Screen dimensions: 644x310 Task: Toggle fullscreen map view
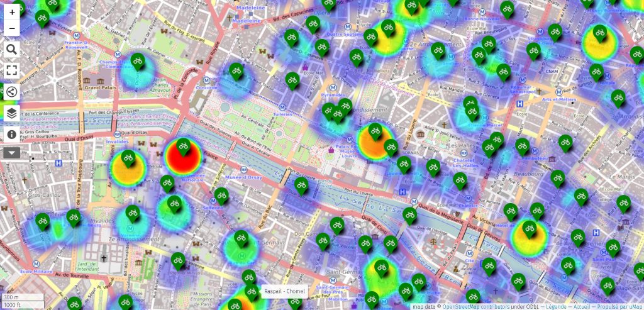point(12,70)
